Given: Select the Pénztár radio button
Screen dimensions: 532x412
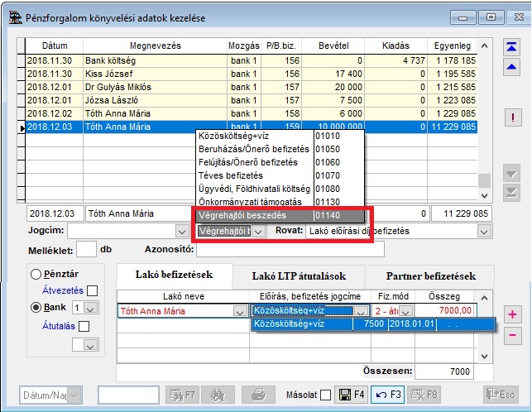Looking at the screenshot, I should click(36, 274).
